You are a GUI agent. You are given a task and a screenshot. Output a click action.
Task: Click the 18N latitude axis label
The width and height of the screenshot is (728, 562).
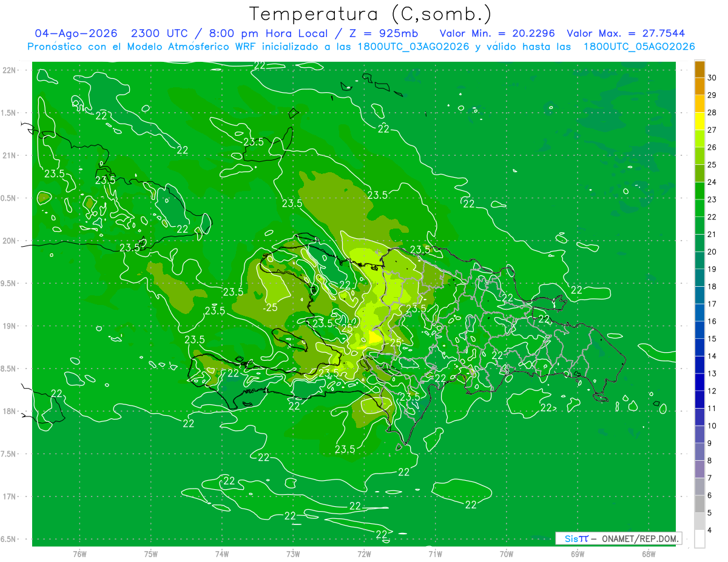click(x=10, y=411)
